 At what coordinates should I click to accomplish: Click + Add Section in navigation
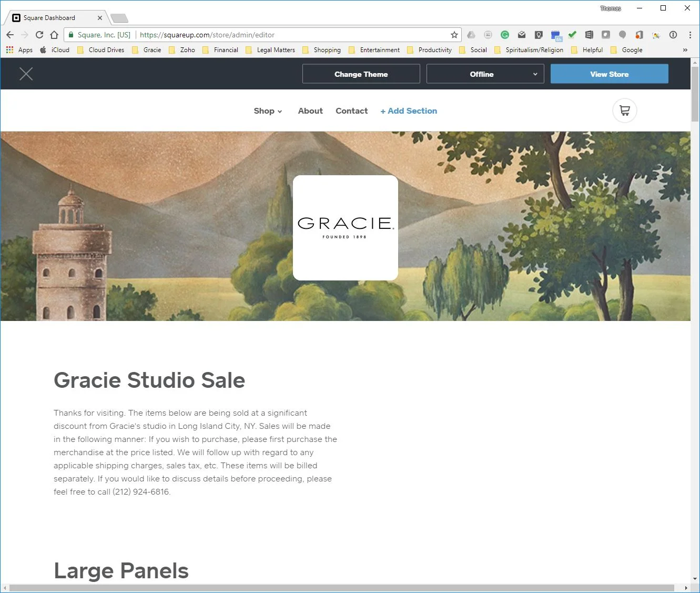[x=409, y=111]
